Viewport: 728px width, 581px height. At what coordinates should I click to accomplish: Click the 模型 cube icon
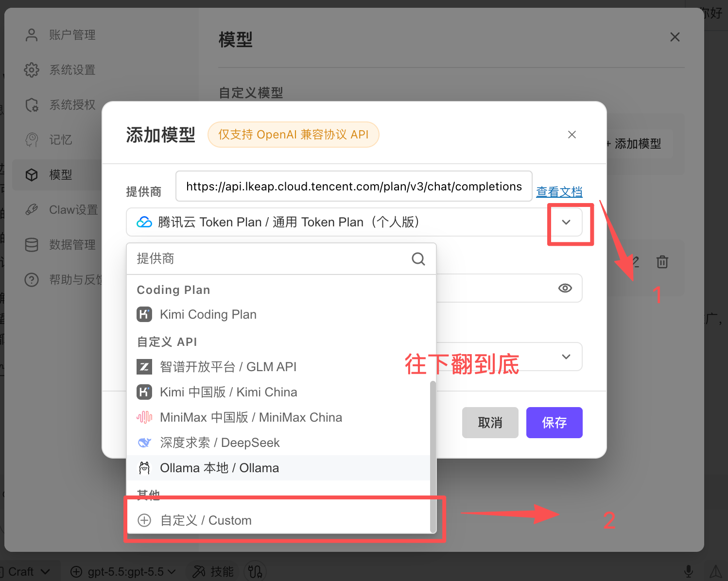point(32,175)
